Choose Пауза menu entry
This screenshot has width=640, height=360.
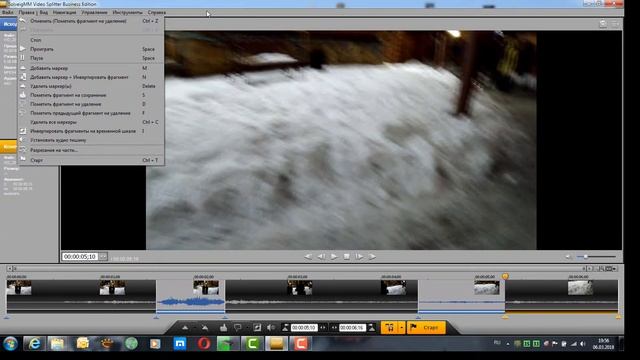[91, 58]
